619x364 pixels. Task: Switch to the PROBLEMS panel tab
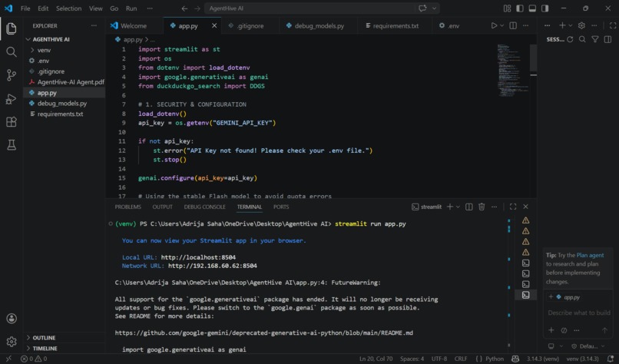tap(128, 207)
